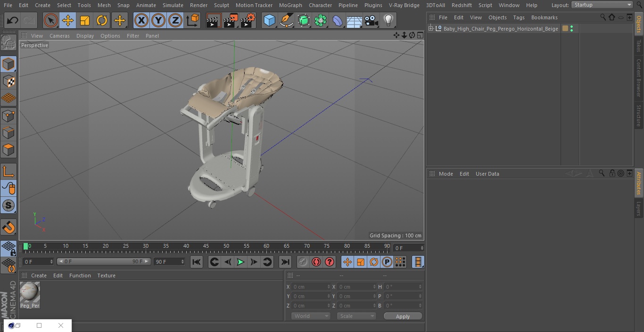Open Object Manager Tags menu
This screenshot has width=644, height=332.
519,17
